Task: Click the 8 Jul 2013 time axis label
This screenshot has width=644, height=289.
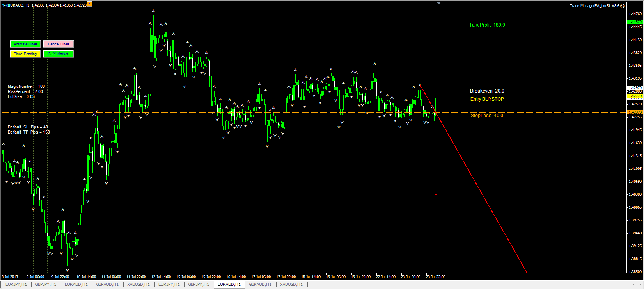Action: (x=10, y=277)
